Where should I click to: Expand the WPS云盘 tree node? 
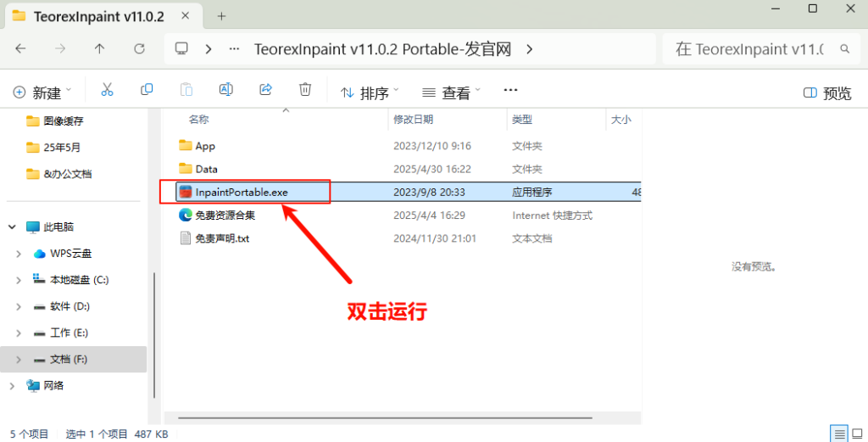tap(19, 254)
